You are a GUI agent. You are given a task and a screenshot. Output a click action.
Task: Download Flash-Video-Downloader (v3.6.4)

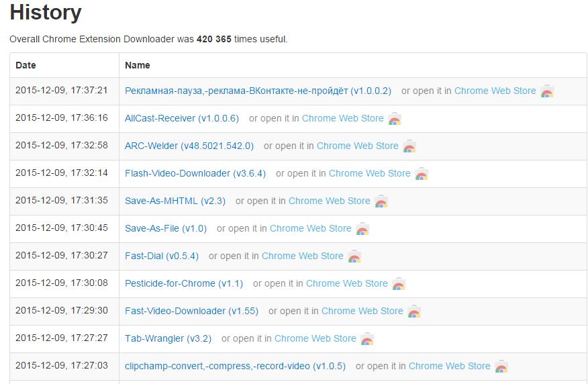(195, 173)
